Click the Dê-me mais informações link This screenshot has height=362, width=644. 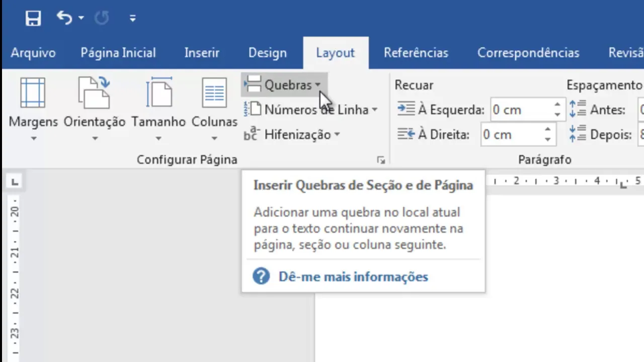[x=353, y=277]
